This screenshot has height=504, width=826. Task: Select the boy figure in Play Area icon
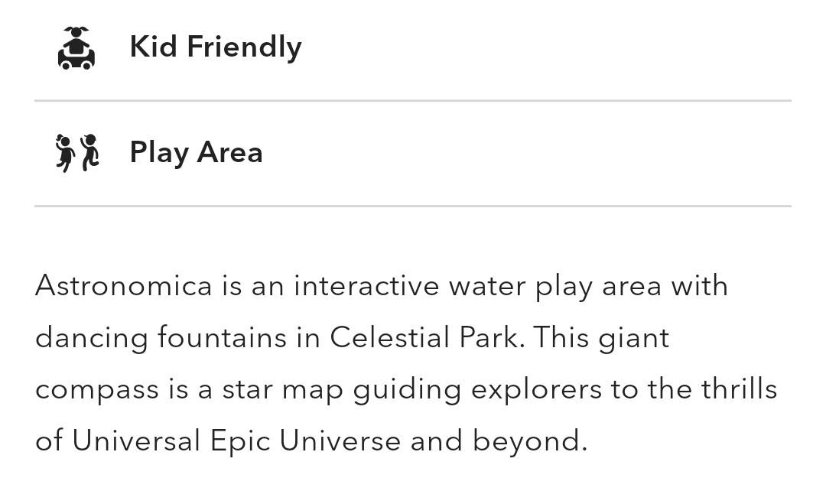89,153
